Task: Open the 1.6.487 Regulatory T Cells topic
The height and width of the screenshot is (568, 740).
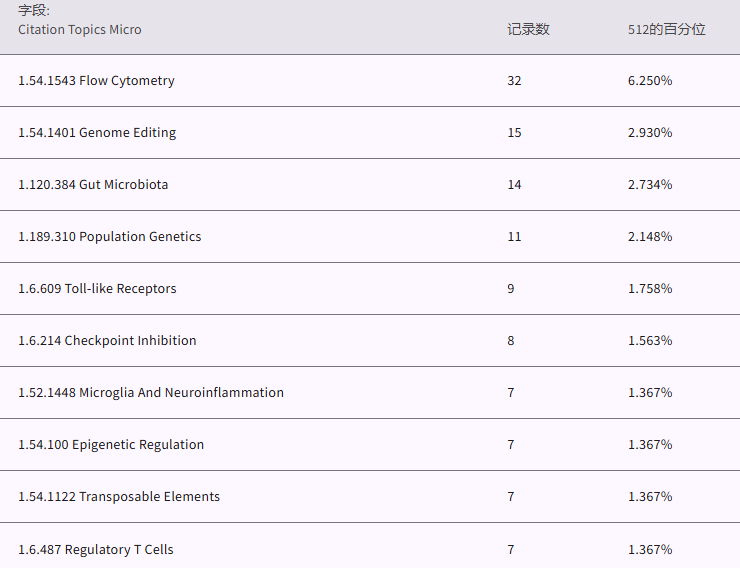Action: pos(96,549)
